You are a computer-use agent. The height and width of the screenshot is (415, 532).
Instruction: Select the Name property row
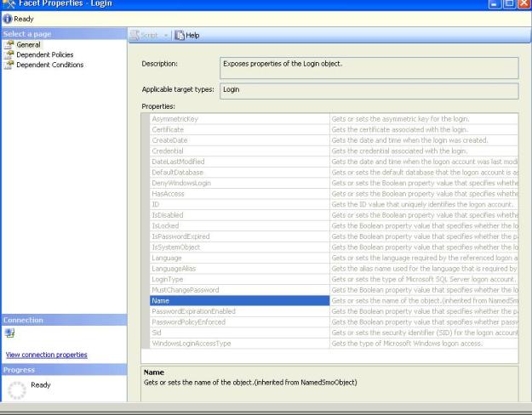click(233, 300)
